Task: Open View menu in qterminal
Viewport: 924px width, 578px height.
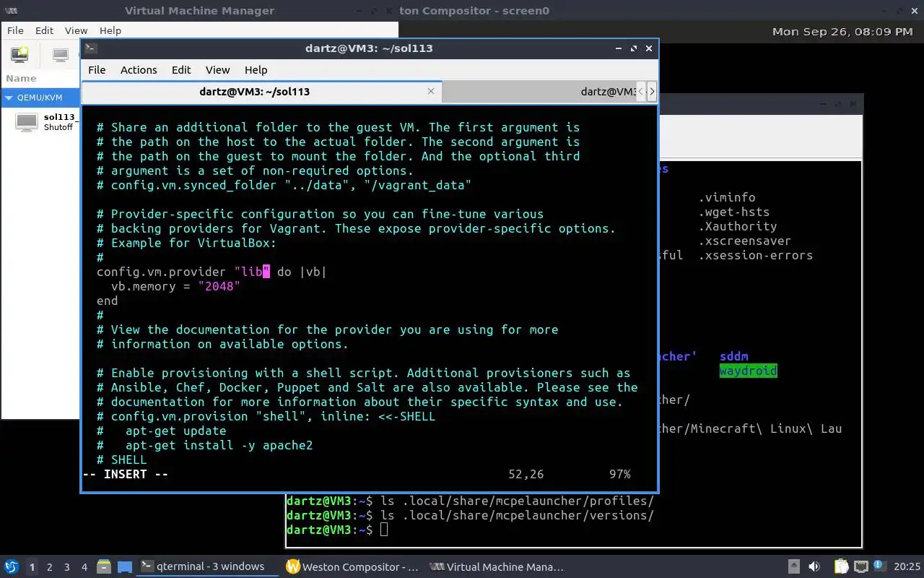Action: [217, 70]
